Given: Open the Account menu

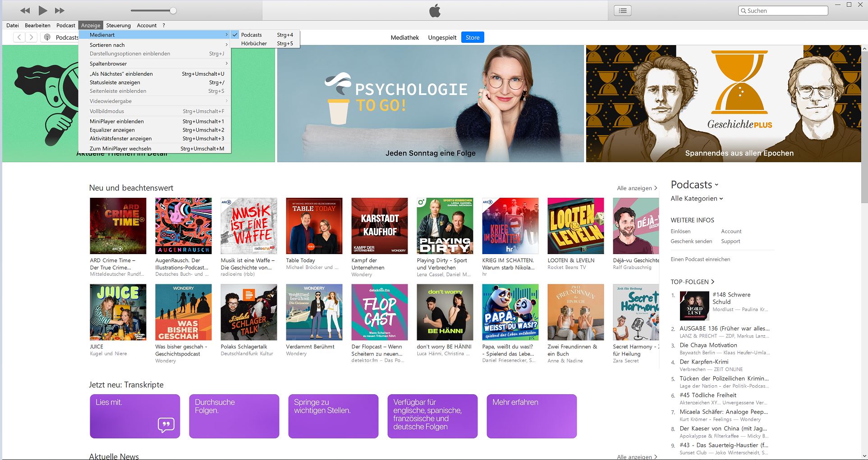Looking at the screenshot, I should click(x=147, y=25).
